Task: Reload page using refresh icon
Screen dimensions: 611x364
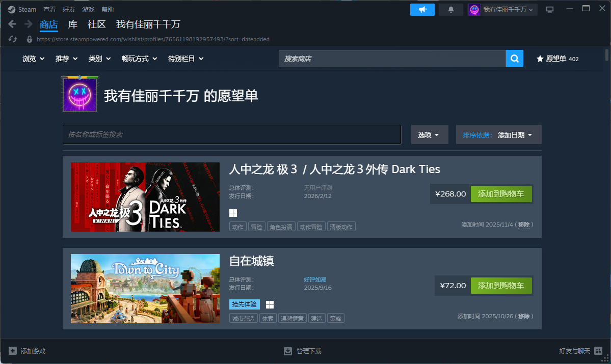Action: (13, 39)
